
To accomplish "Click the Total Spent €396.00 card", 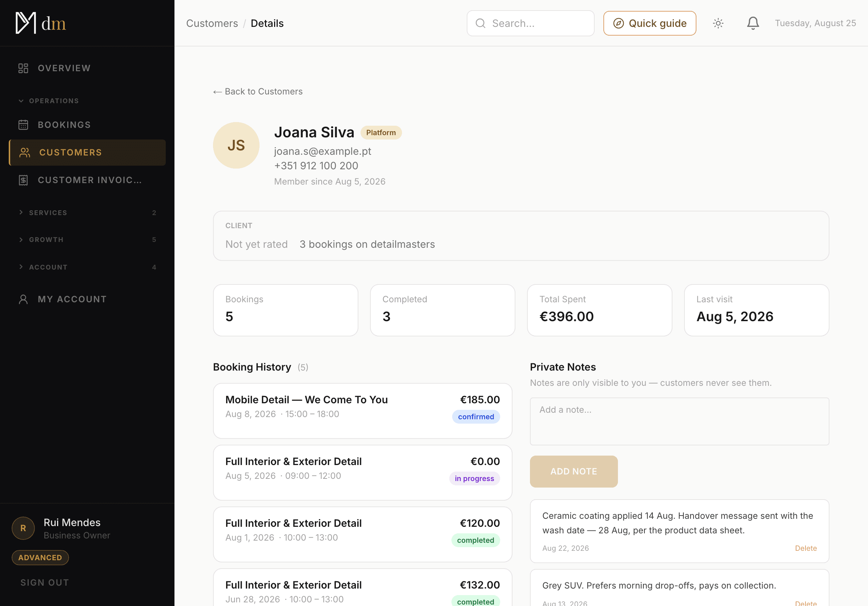I will pyautogui.click(x=600, y=310).
